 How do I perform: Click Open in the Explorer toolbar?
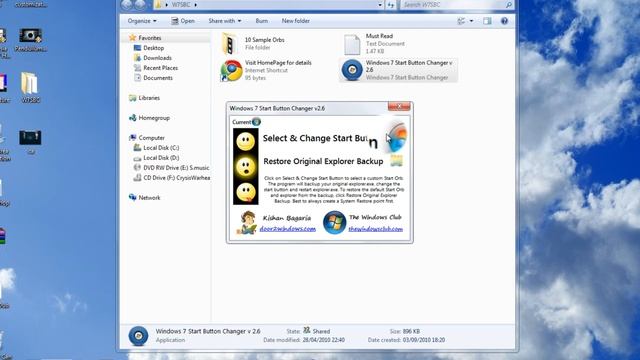(182, 21)
